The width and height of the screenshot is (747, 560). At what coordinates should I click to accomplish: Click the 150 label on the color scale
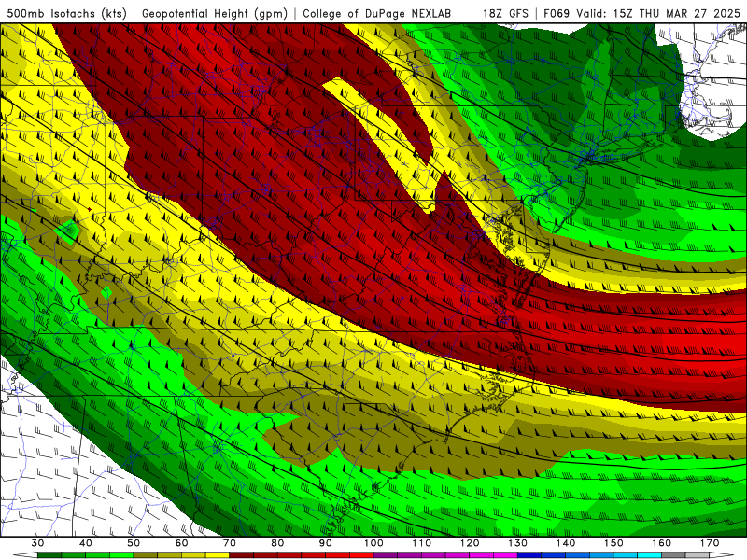coord(613,543)
